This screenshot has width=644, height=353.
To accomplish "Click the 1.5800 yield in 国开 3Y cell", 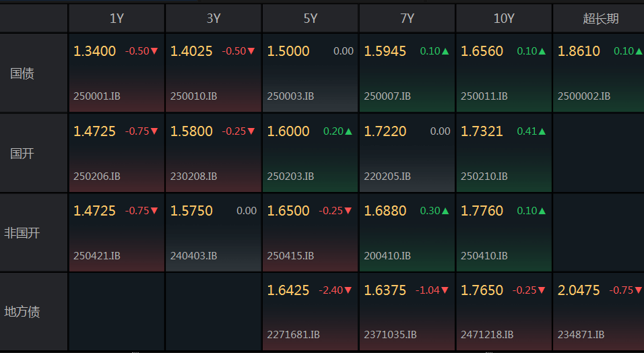I will pyautogui.click(x=191, y=131).
